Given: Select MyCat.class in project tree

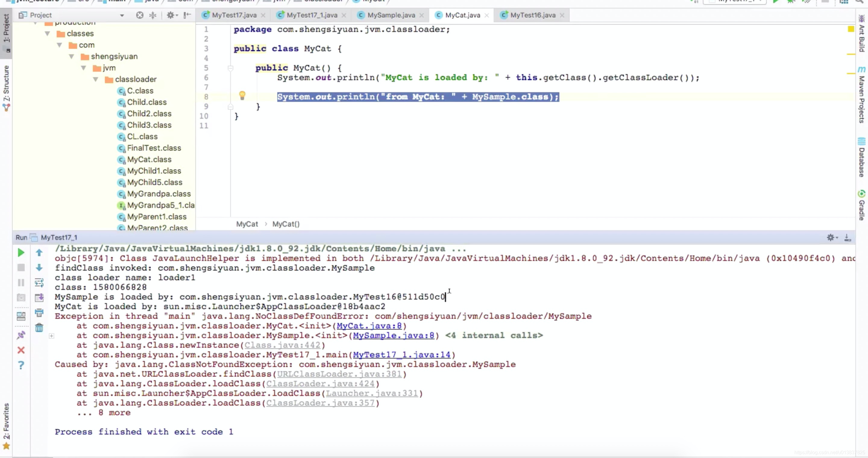Looking at the screenshot, I should 149,160.
